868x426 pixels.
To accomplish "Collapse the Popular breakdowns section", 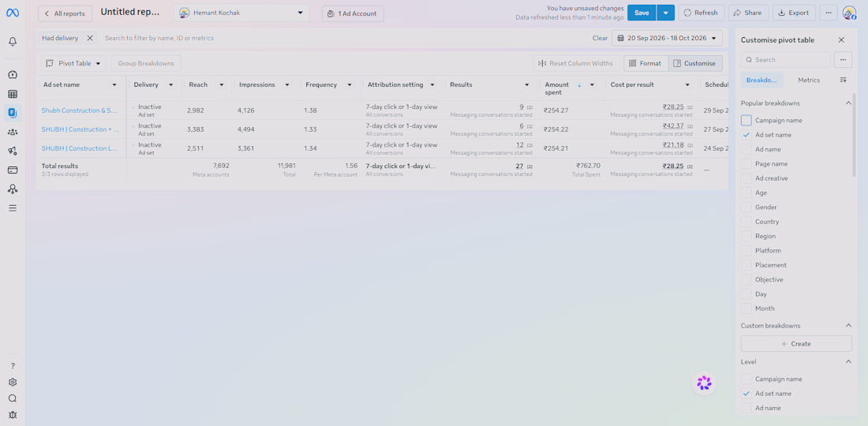I will click(x=848, y=103).
